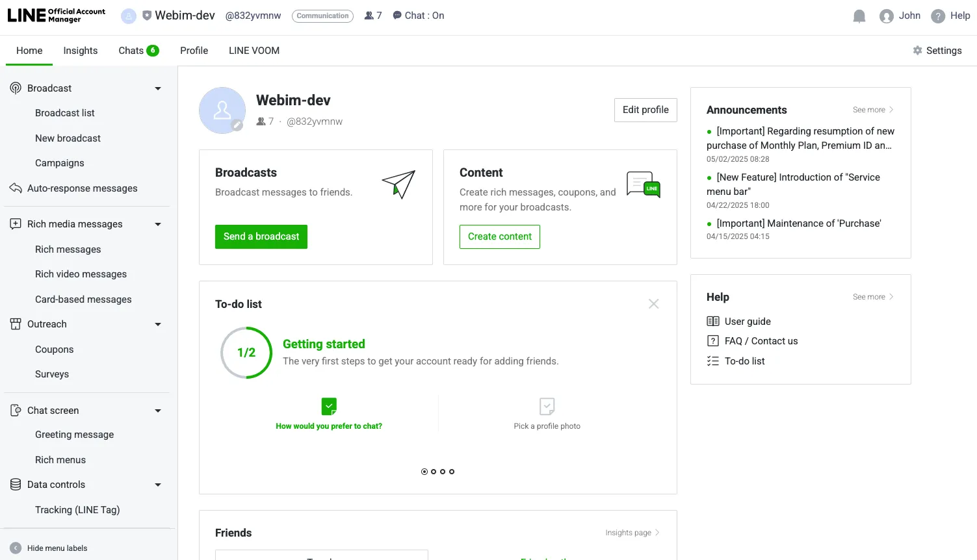The height and width of the screenshot is (560, 977).
Task: Click the John user avatar icon
Action: 886,16
